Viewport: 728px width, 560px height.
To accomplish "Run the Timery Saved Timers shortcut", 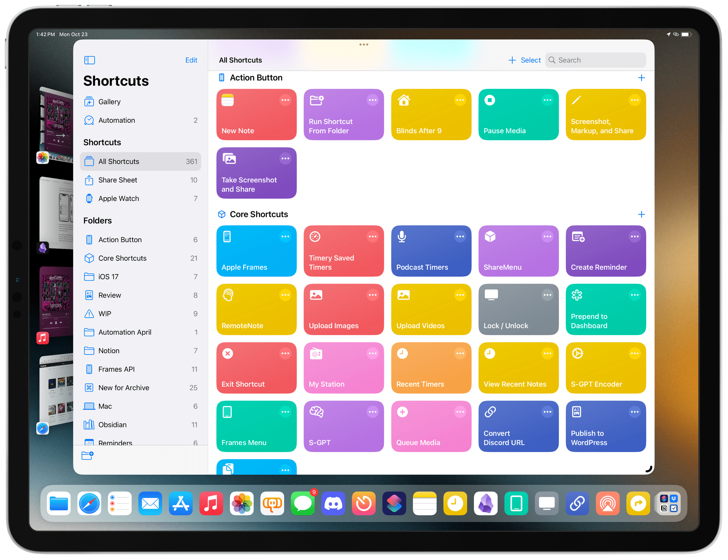I will pyautogui.click(x=344, y=251).
